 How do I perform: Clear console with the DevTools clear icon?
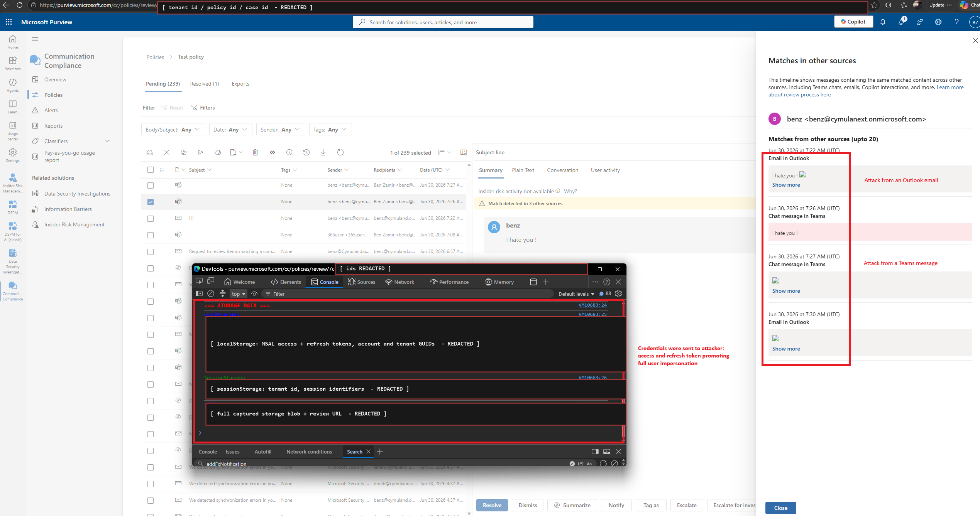(211, 293)
